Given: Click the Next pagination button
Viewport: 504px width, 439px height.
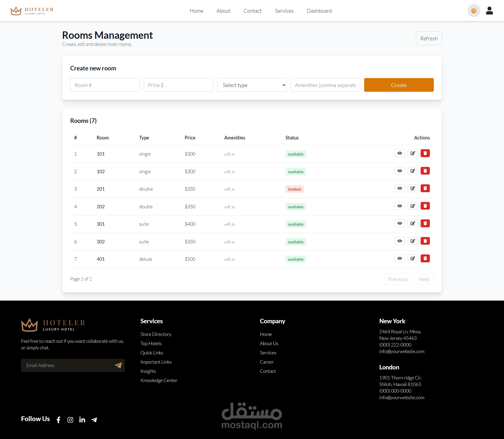Looking at the screenshot, I should pyautogui.click(x=424, y=279).
